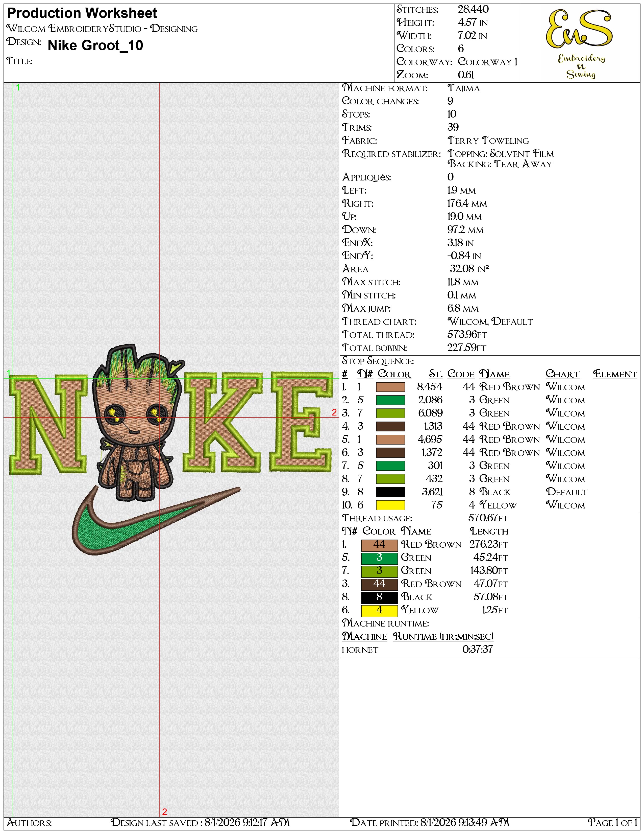The width and height of the screenshot is (644, 834).
Task: Click the olive green swatch in stop sequence row 3
Action: (x=390, y=413)
